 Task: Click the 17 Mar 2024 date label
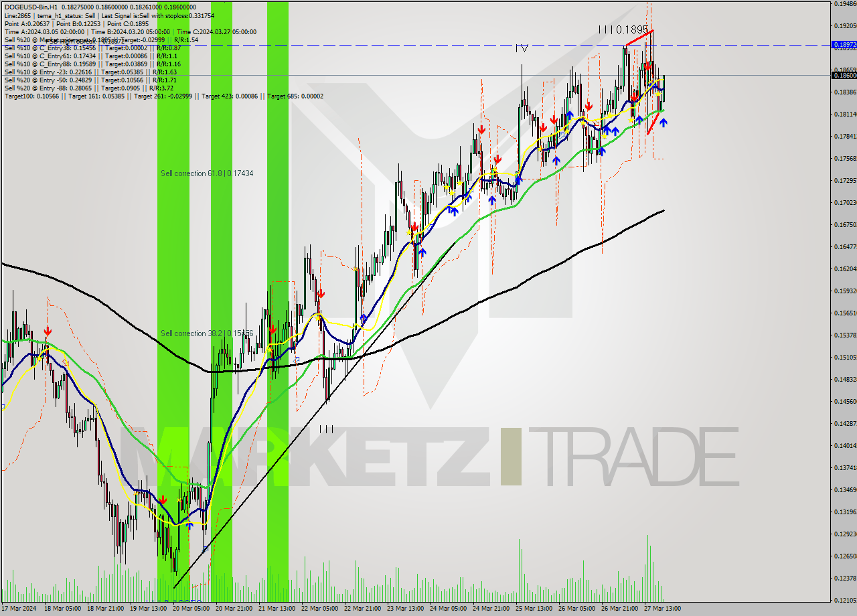click(19, 609)
